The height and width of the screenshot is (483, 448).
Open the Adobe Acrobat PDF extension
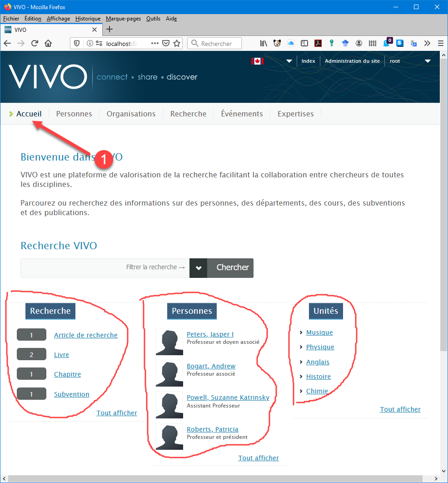point(318,43)
